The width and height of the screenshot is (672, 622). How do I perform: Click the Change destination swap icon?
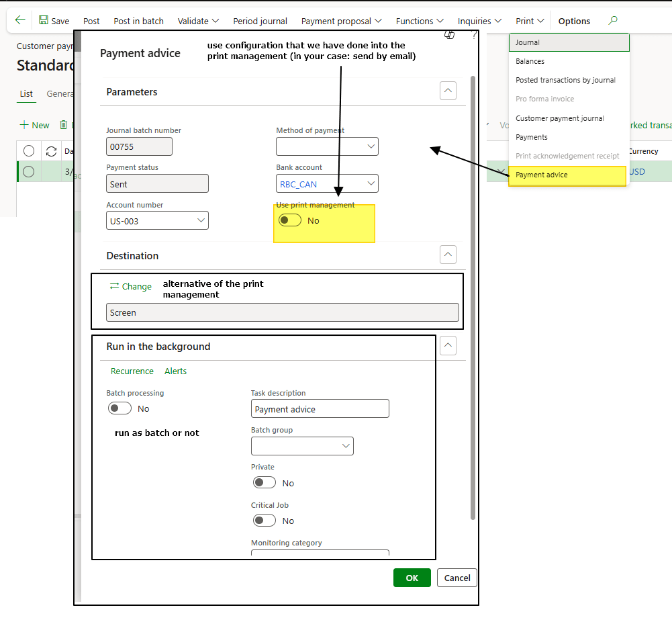[x=114, y=286]
